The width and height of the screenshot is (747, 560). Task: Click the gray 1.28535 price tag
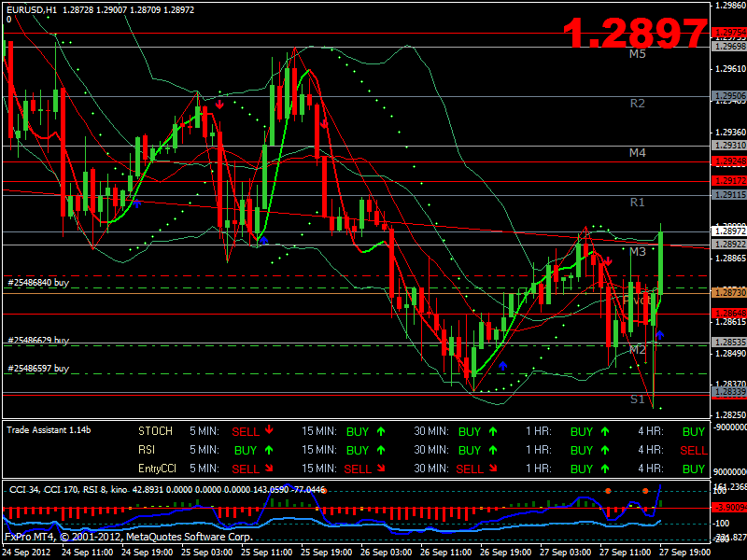coord(729,342)
